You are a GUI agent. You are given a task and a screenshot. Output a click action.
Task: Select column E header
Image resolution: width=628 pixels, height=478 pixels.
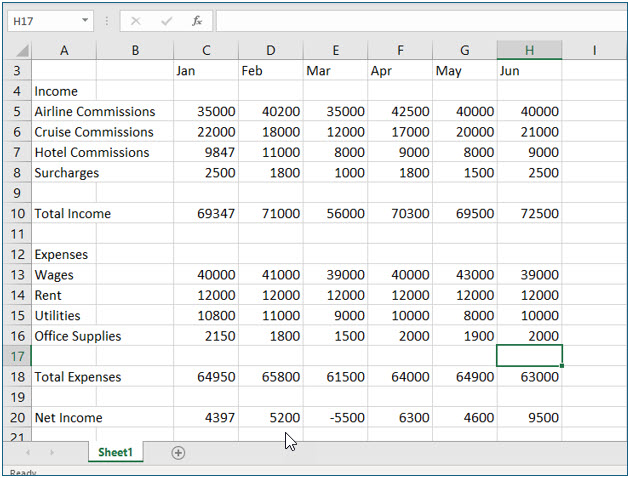click(x=336, y=50)
